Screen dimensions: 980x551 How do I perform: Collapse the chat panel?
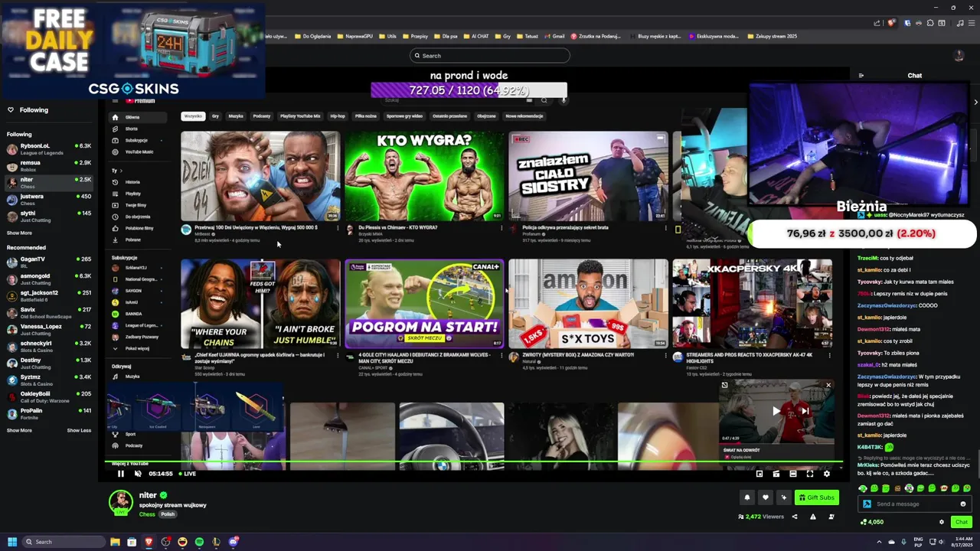(x=861, y=76)
